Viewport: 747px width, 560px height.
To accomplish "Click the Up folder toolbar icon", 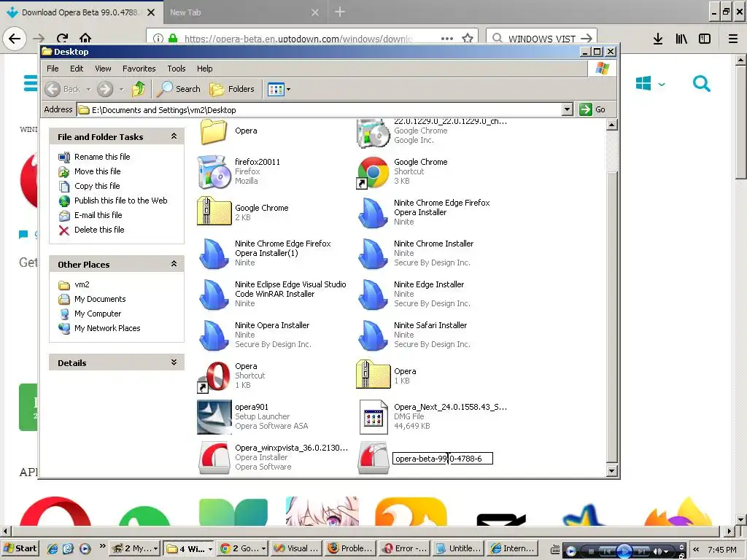I will click(x=139, y=89).
